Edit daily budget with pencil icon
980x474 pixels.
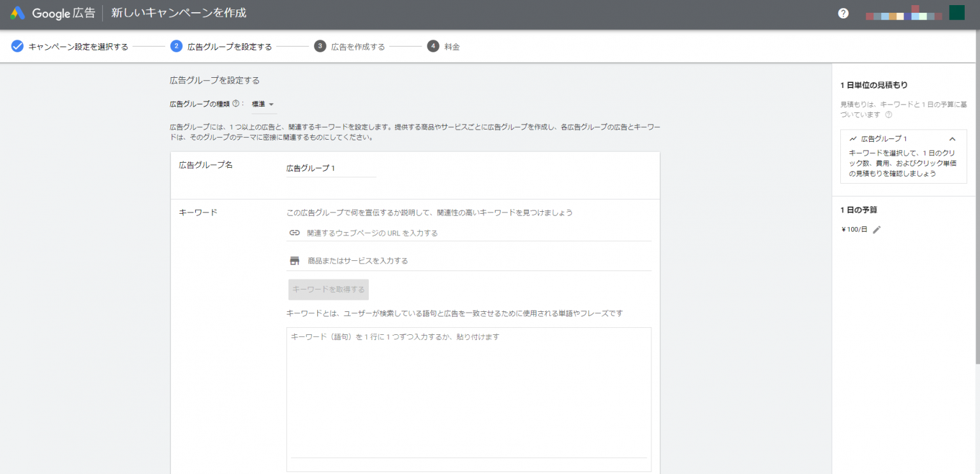pos(877,230)
